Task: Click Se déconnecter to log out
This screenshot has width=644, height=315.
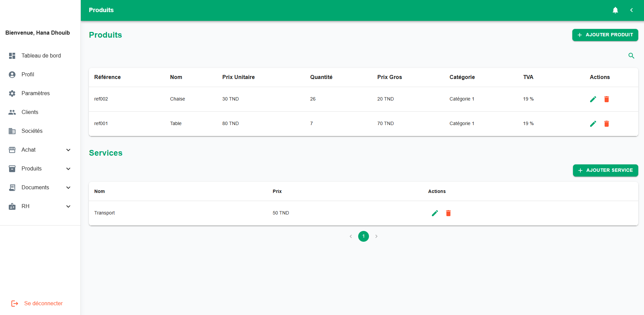Action: [x=43, y=303]
